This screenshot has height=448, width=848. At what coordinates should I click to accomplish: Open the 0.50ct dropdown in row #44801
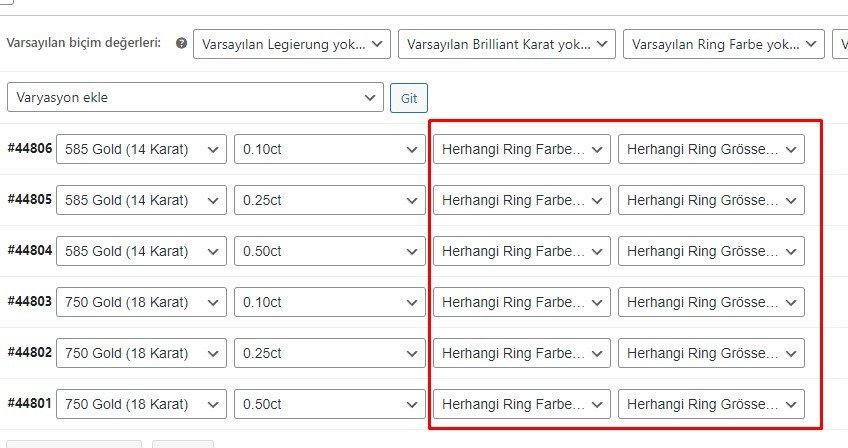click(330, 403)
